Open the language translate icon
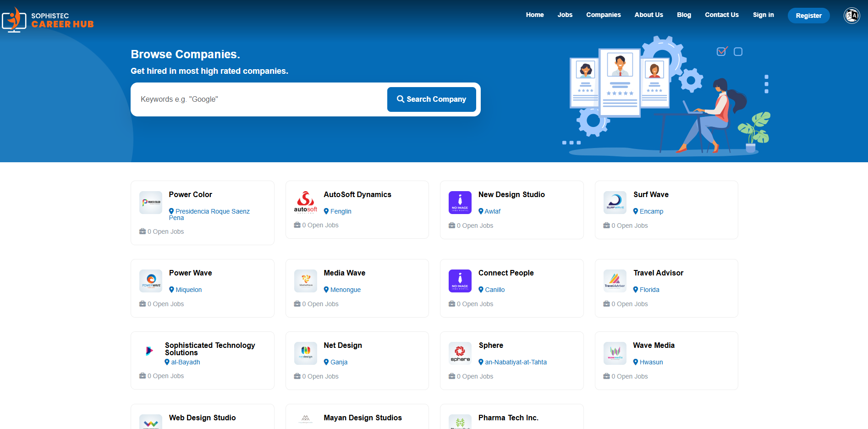This screenshot has width=868, height=429. click(852, 16)
